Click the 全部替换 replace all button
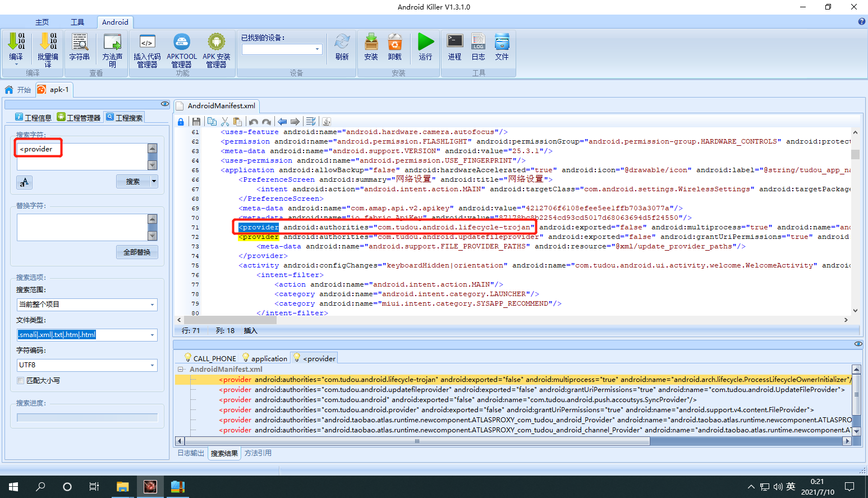 click(137, 252)
